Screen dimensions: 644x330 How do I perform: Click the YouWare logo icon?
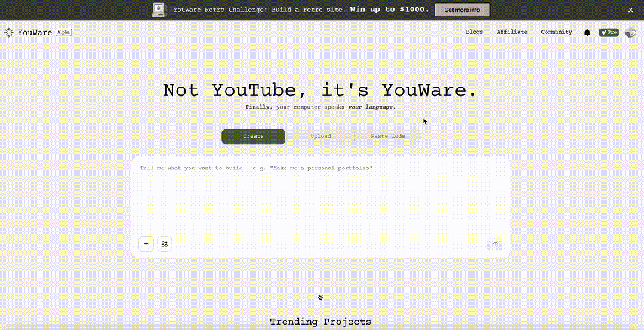click(x=9, y=33)
